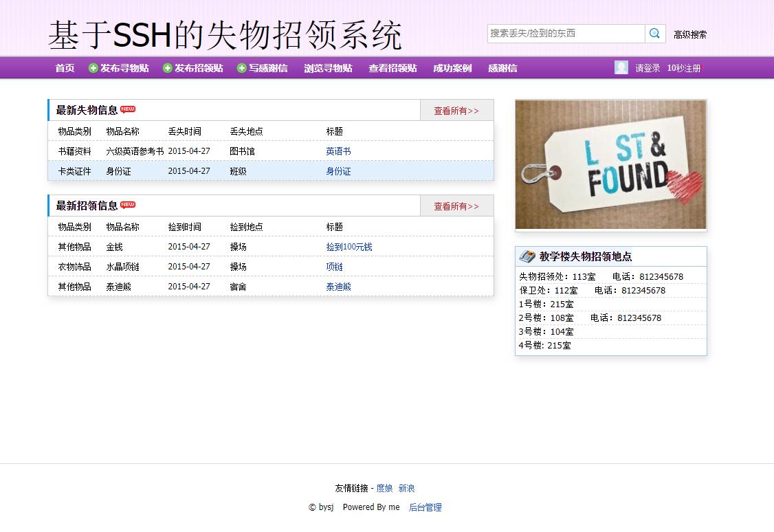Image resolution: width=774 pixels, height=532 pixels.
Task: Click the NEW badge next to 最新招领信息
Action: point(129,204)
